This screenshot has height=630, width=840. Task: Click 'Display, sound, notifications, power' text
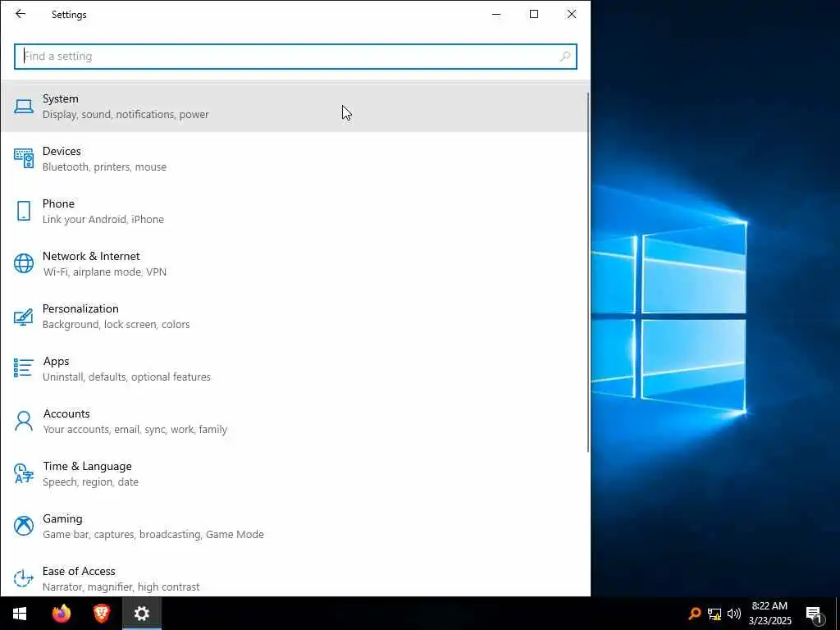tap(126, 114)
